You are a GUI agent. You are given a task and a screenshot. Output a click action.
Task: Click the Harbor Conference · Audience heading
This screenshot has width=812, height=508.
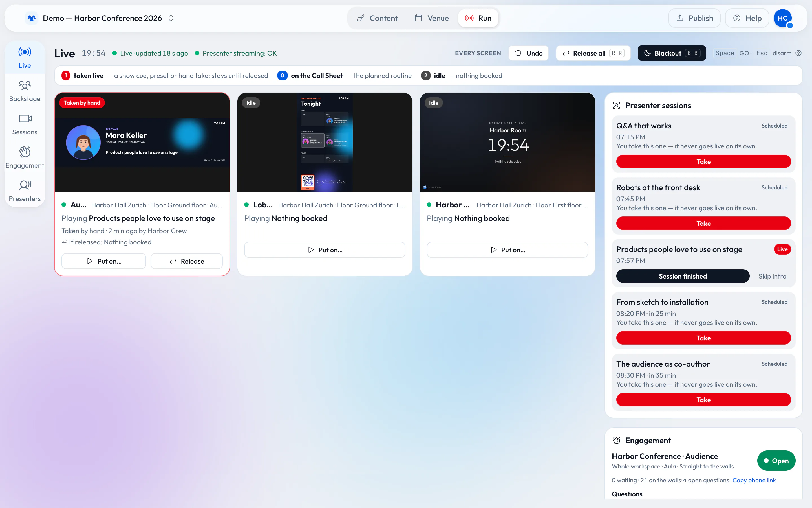[x=665, y=456]
